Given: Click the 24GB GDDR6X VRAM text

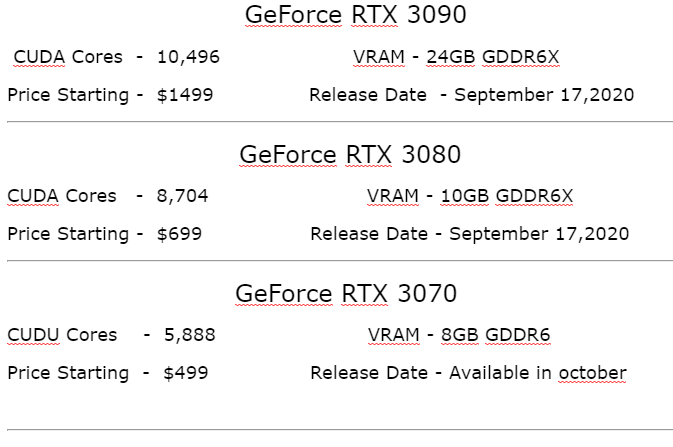Looking at the screenshot, I should (x=493, y=57).
